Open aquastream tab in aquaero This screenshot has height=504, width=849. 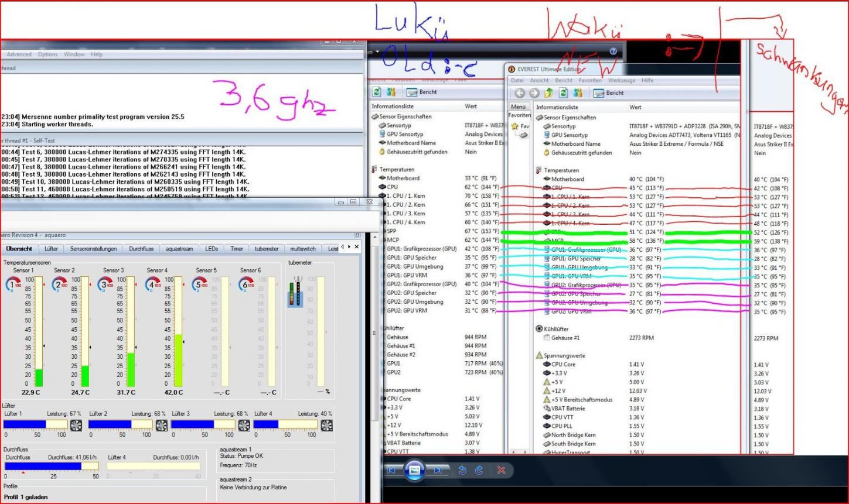(179, 249)
